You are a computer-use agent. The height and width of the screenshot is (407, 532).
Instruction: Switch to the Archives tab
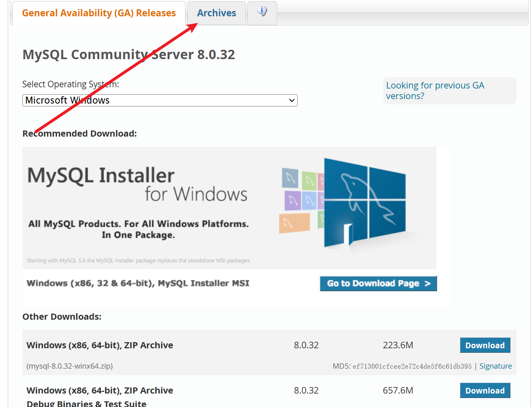tap(216, 13)
